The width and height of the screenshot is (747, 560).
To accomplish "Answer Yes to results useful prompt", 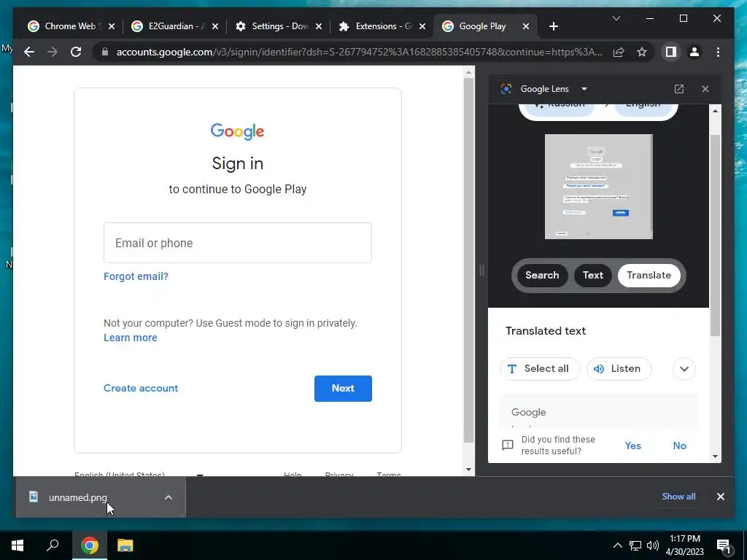I will pos(632,446).
